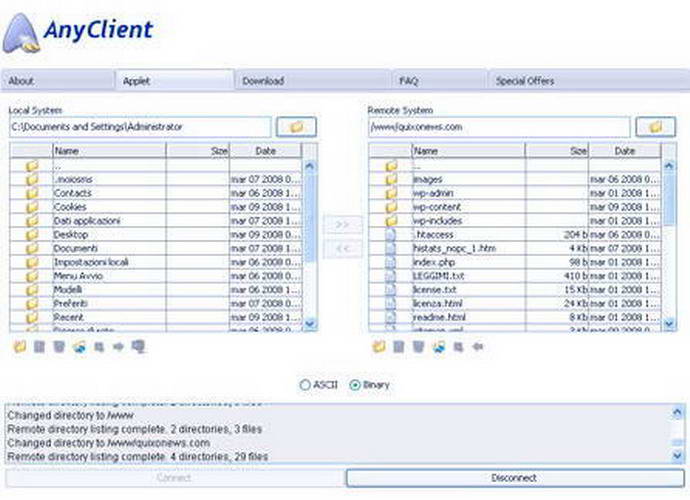Click second icon in remote toolbar
690x500 pixels.
click(399, 347)
